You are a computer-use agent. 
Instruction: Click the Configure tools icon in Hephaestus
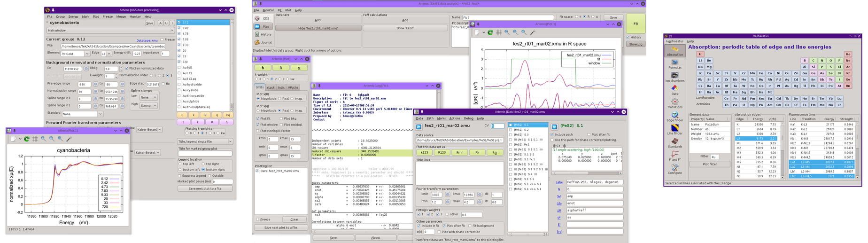pyautogui.click(x=674, y=168)
